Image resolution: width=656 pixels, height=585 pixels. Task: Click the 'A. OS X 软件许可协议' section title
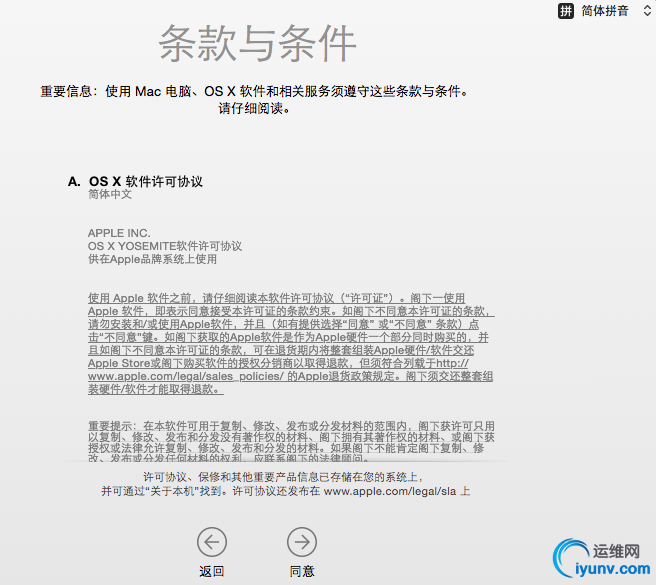point(135,181)
